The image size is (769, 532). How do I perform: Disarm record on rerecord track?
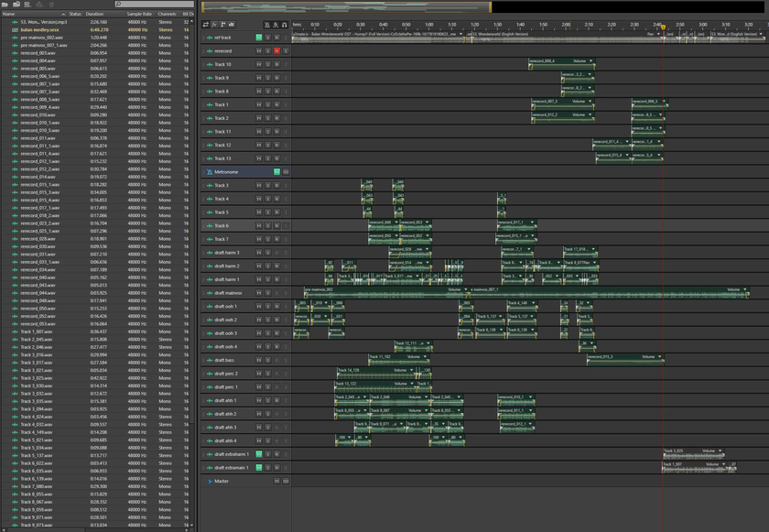[276, 51]
